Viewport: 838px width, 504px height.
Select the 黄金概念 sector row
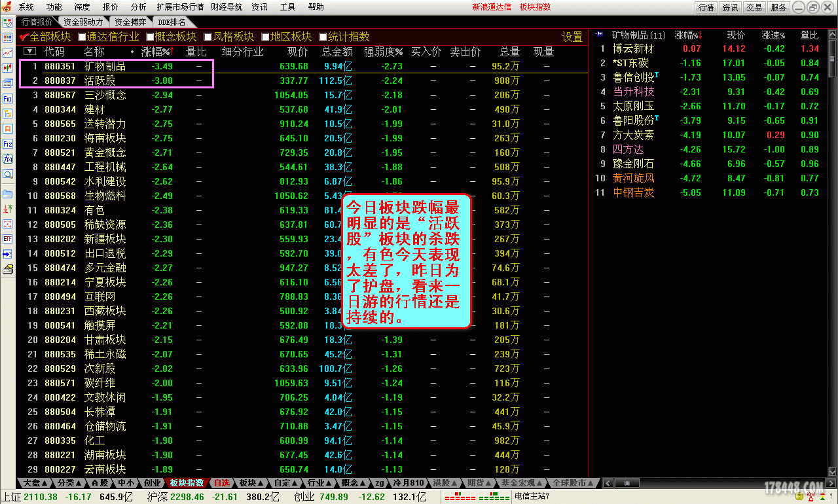tap(302, 153)
